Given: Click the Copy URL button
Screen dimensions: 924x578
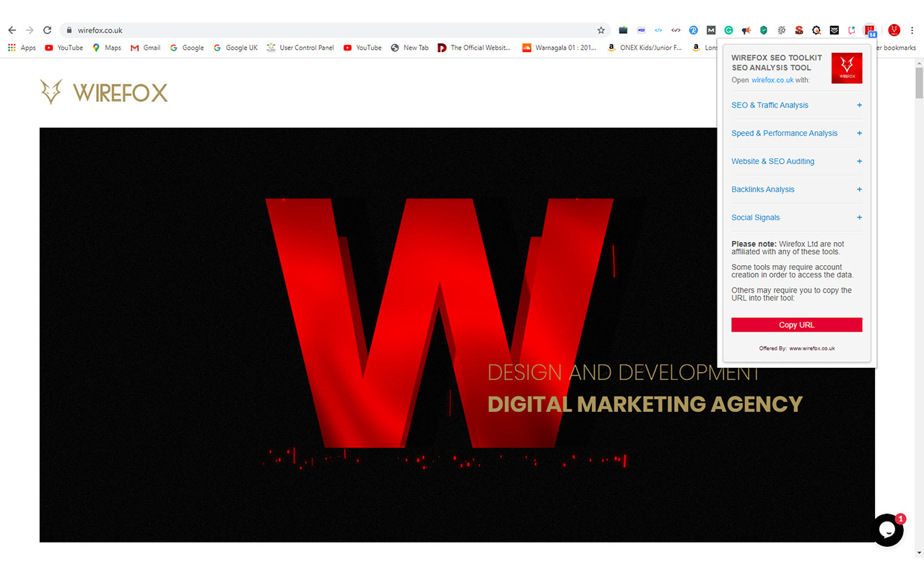Looking at the screenshot, I should tap(796, 325).
